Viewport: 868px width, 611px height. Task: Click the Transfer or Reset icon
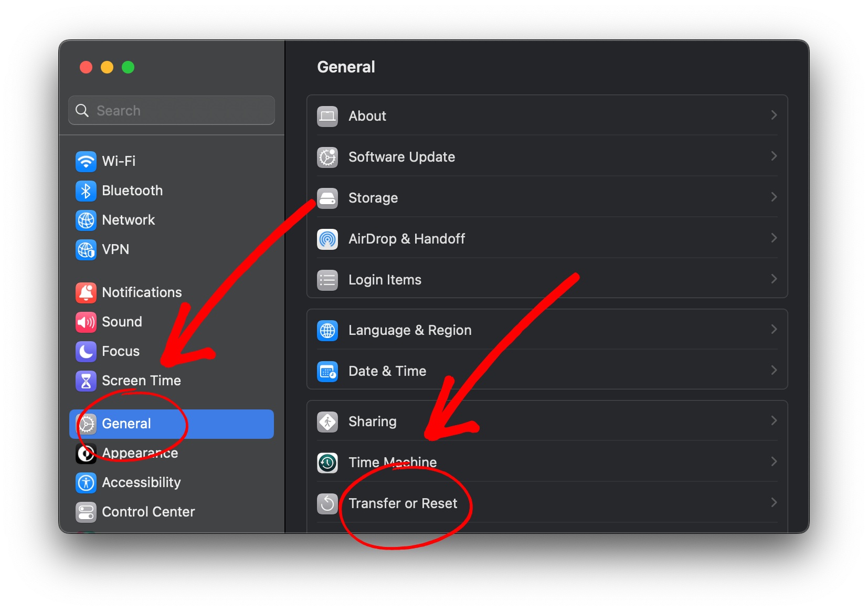(x=327, y=503)
